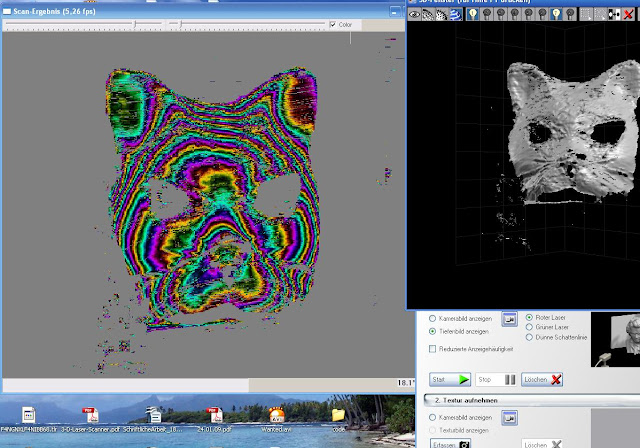
Task: Toggle the Color checkbox
Action: click(x=333, y=24)
